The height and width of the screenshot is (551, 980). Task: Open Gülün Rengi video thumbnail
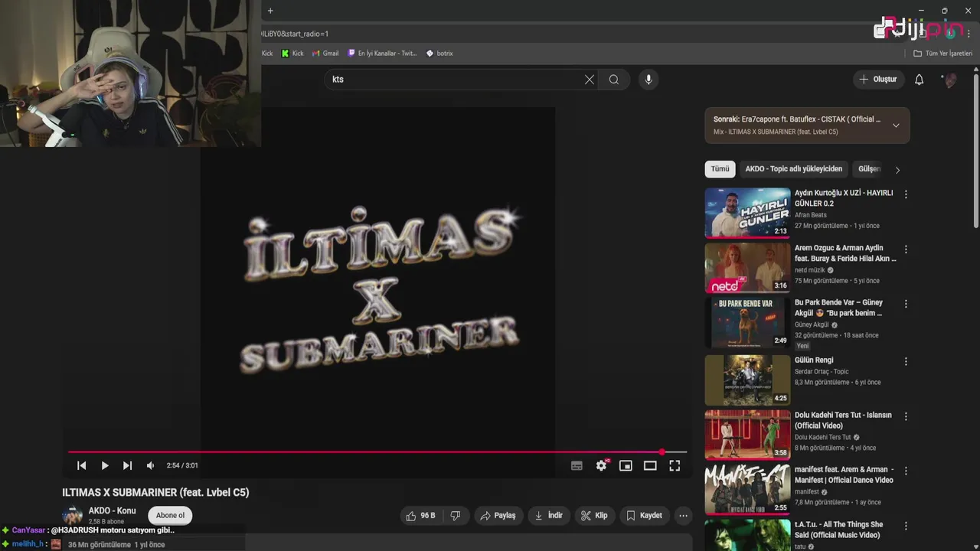click(747, 380)
